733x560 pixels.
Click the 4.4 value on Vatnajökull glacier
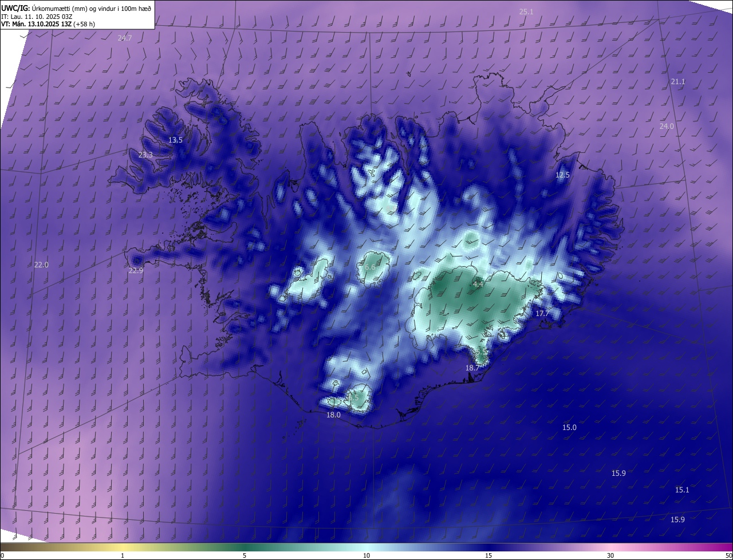click(x=478, y=284)
